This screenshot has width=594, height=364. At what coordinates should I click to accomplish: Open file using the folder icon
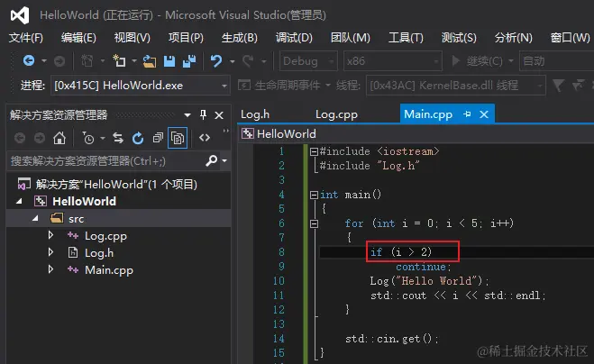pos(150,61)
